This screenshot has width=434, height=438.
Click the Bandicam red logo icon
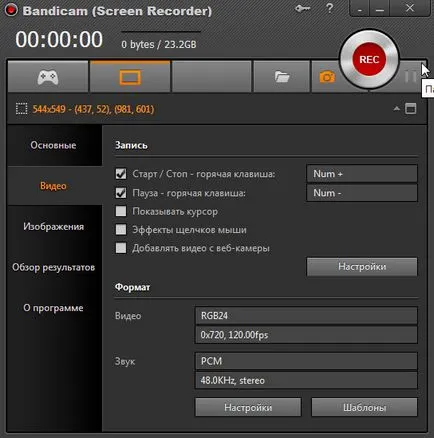[x=10, y=10]
